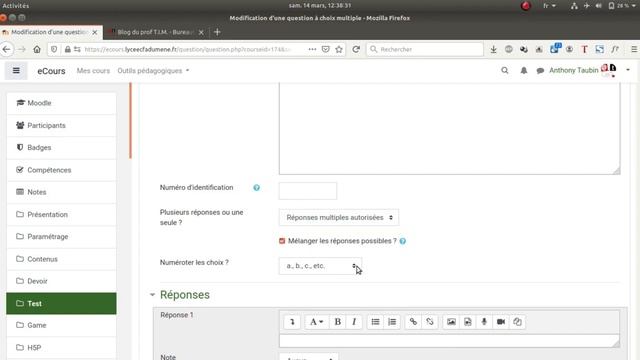Open Compétences in the sidebar
The image size is (640, 360).
tap(61, 170)
